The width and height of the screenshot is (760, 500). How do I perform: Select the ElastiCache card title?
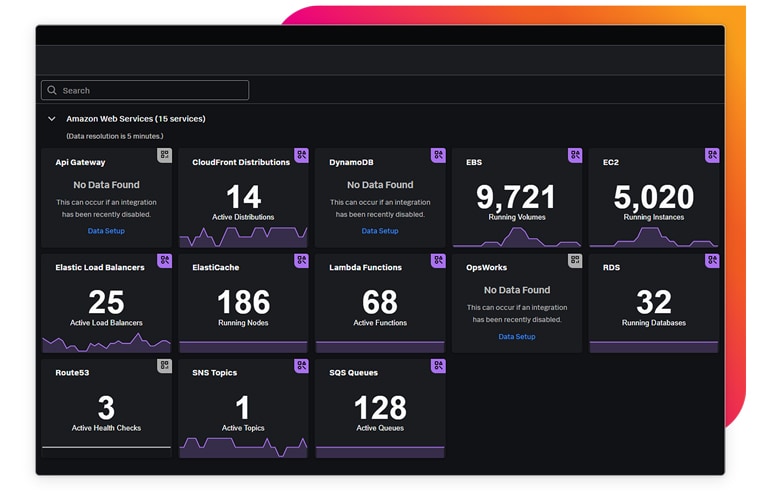pos(216,267)
